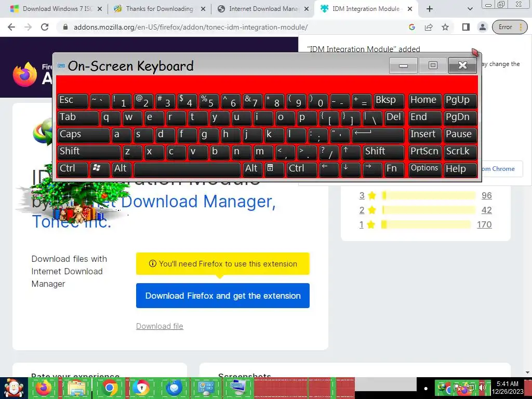Click the Del key
Image resolution: width=532 pixels, height=399 pixels.
click(x=394, y=118)
